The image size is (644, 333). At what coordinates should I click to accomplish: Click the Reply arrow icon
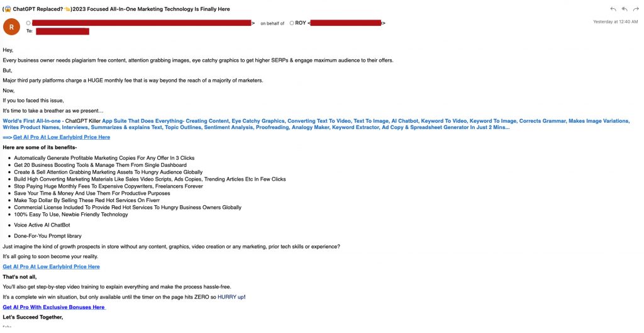tap(613, 9)
